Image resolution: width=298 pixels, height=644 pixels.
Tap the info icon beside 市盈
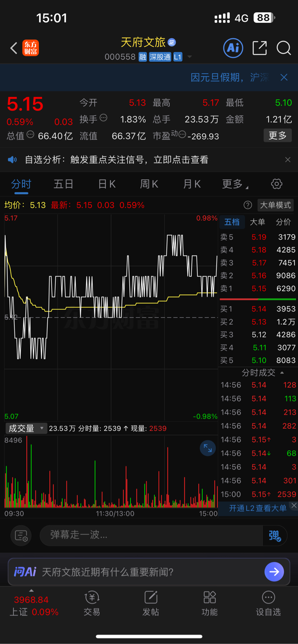(x=182, y=134)
